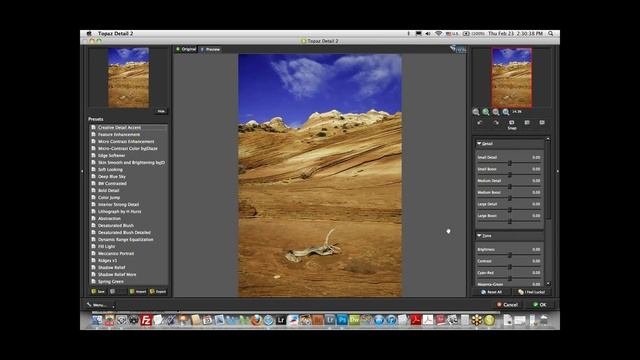Open the Menu dropdown at bottom left
The height and width of the screenshot is (360, 640).
pos(100,305)
